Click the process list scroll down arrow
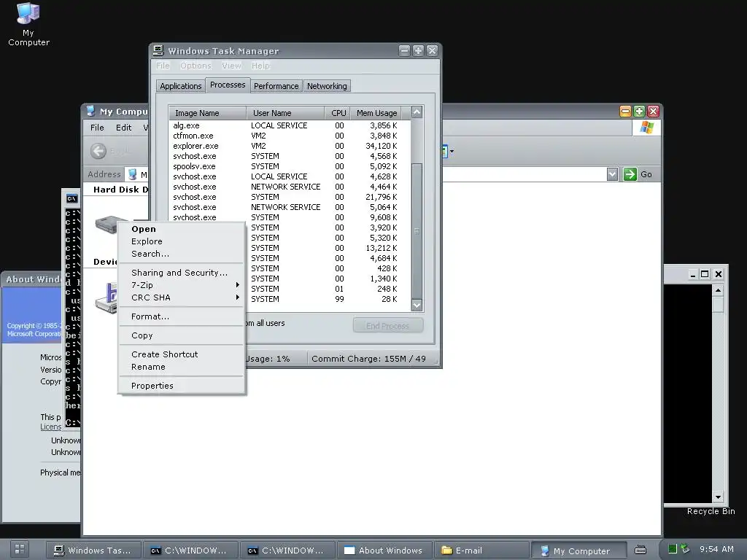 click(417, 306)
